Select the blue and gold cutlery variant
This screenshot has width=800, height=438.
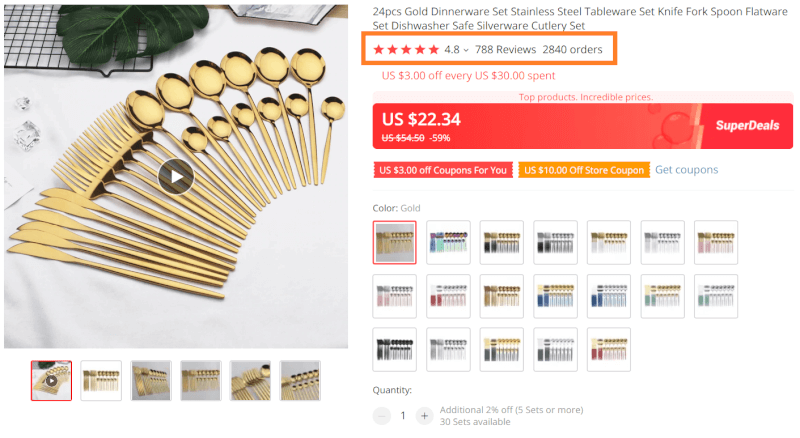click(x=555, y=296)
